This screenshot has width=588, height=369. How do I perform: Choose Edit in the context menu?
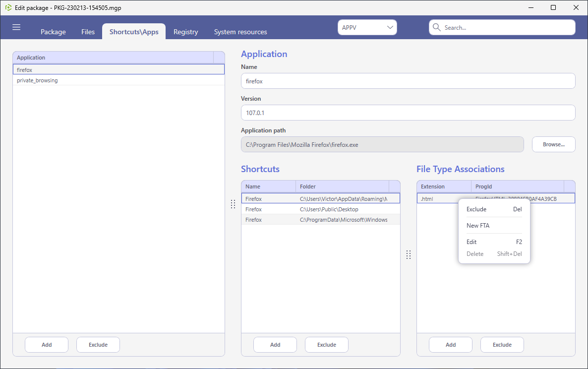[x=494, y=242]
